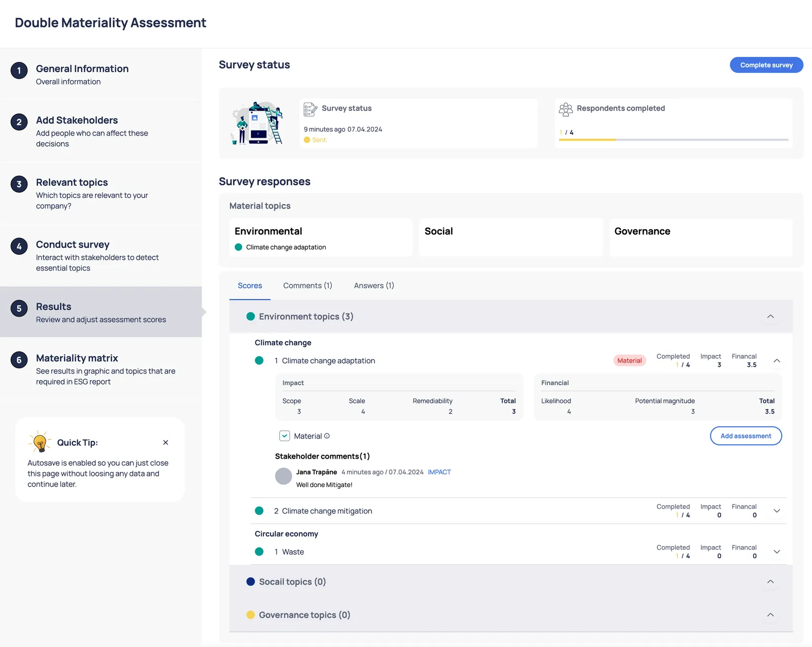Open the General Information step

(x=101, y=75)
